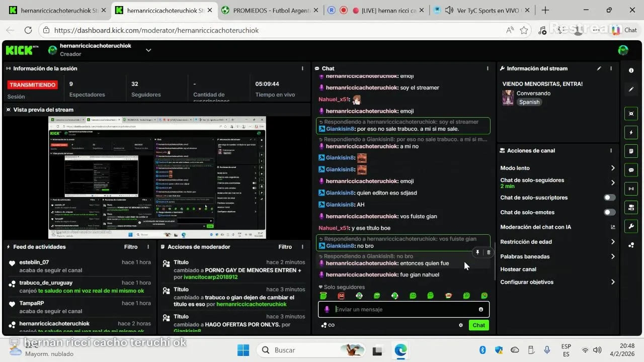Open Chat panel three-dot menu
This screenshot has width=644, height=362.
tap(488, 68)
